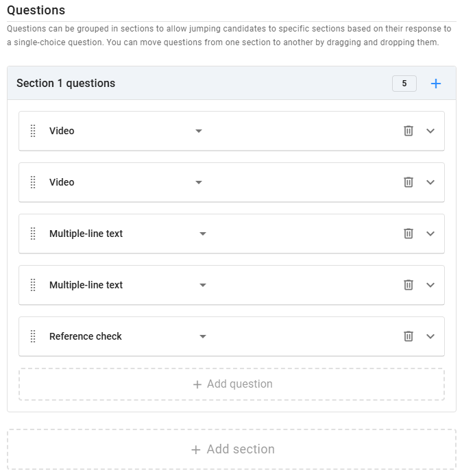Grab the drag handle of the Reference check question
462x476 pixels.
[33, 336]
